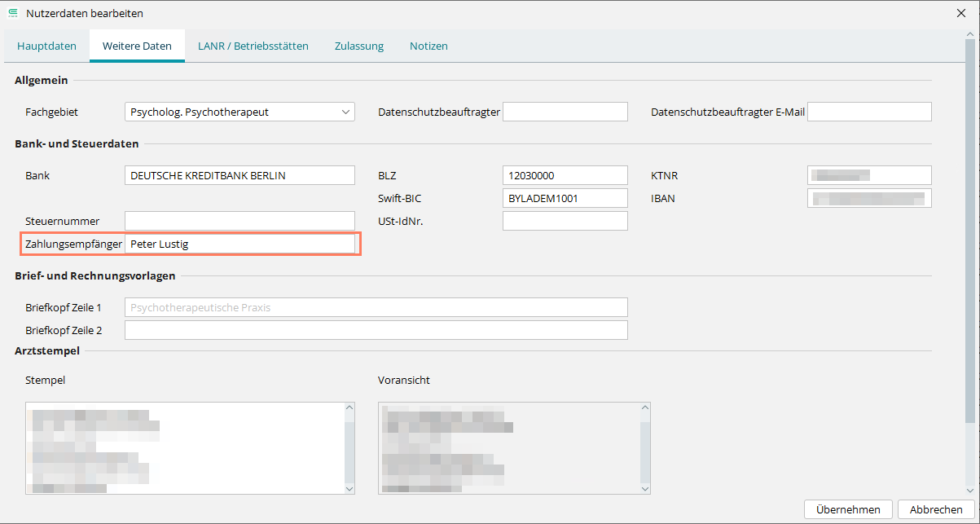The width and height of the screenshot is (980, 524).
Task: Click the Zahlungsempfänger field
Action: (x=240, y=244)
